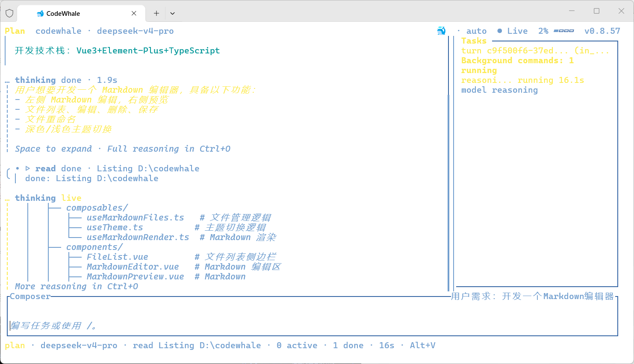Click the Plan mode label in header
Viewport: 634px width, 364px height.
coord(15,31)
